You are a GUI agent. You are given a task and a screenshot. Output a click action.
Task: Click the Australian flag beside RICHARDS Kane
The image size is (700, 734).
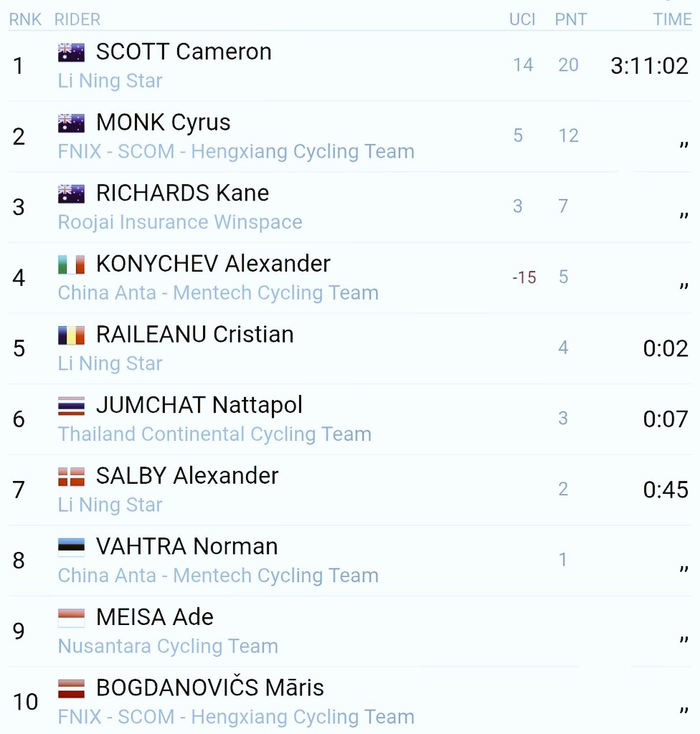[x=71, y=194]
